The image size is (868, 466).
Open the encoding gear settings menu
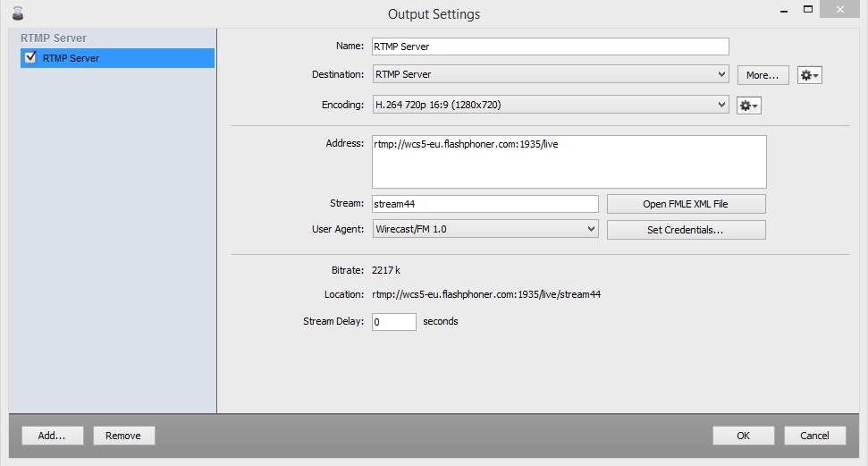[x=748, y=106]
